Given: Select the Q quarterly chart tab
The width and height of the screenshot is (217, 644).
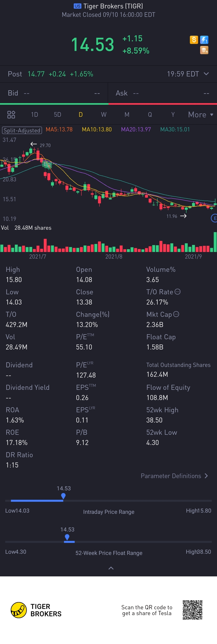Looking at the screenshot, I should [x=150, y=115].
